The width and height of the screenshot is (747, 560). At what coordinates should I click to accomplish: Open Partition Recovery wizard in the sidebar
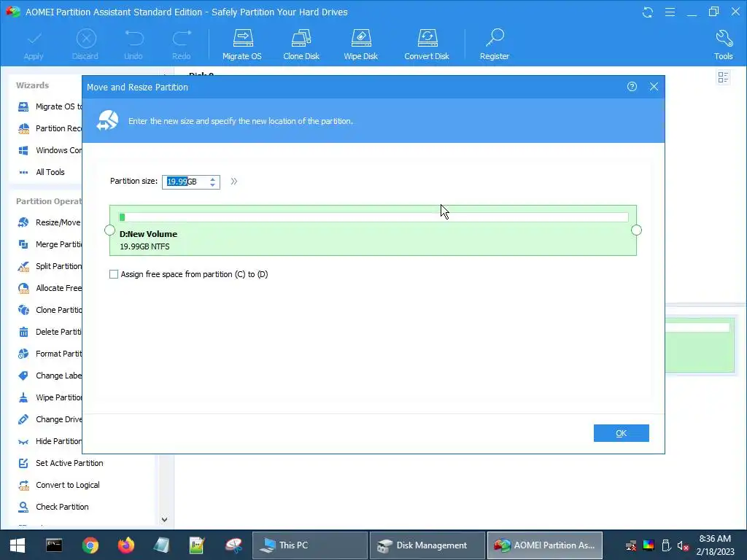50,128
